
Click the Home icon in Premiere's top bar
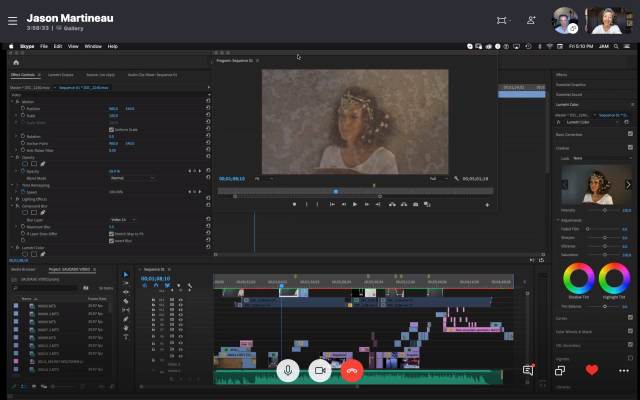click(x=17, y=62)
